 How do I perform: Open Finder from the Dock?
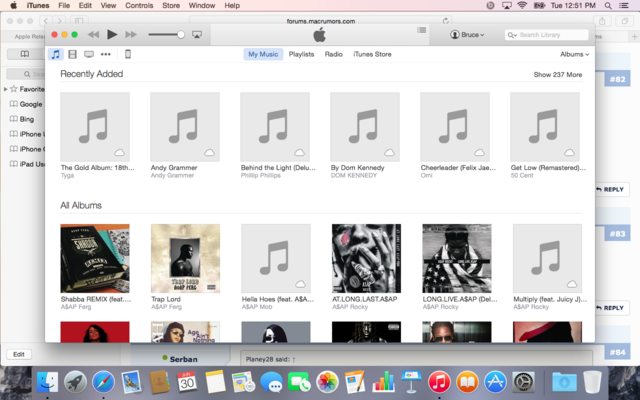click(47, 382)
